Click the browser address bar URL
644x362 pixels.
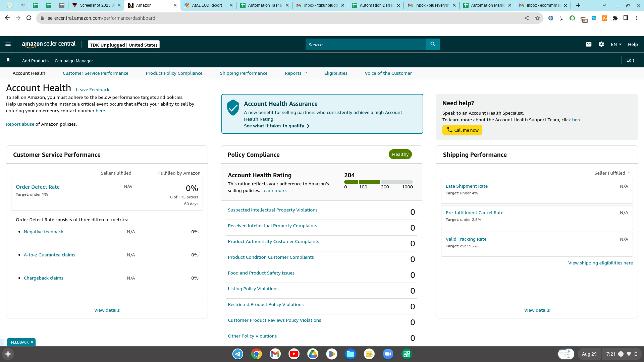[x=101, y=18]
